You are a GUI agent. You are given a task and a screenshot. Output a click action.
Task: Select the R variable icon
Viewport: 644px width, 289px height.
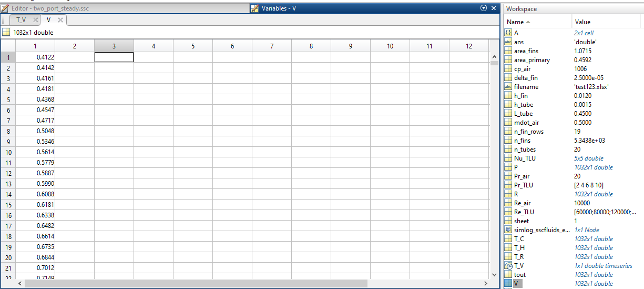(x=508, y=194)
